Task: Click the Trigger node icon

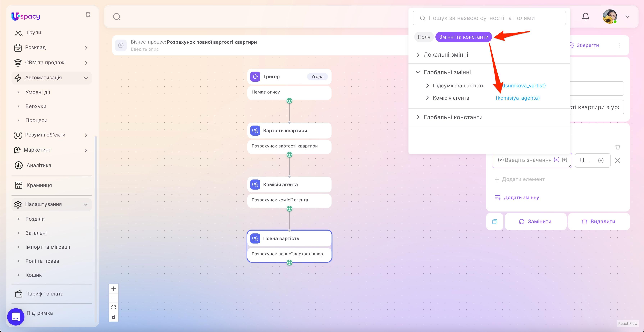Action: click(x=255, y=76)
